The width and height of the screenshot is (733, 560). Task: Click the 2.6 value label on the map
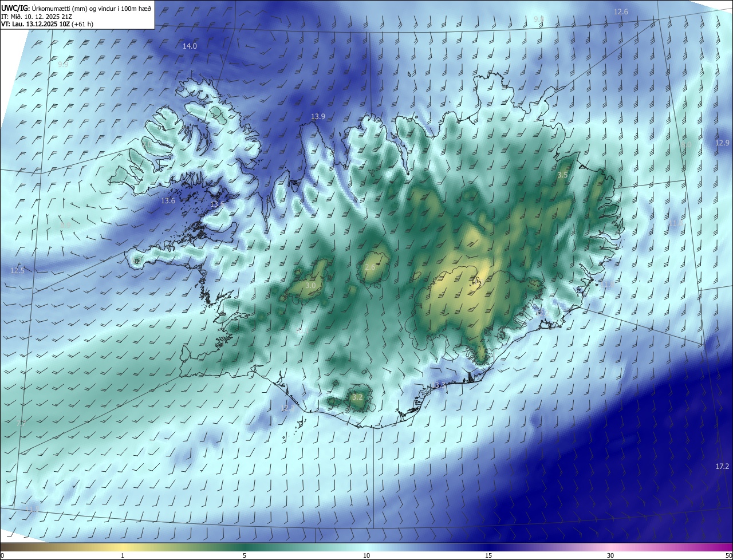(x=370, y=267)
